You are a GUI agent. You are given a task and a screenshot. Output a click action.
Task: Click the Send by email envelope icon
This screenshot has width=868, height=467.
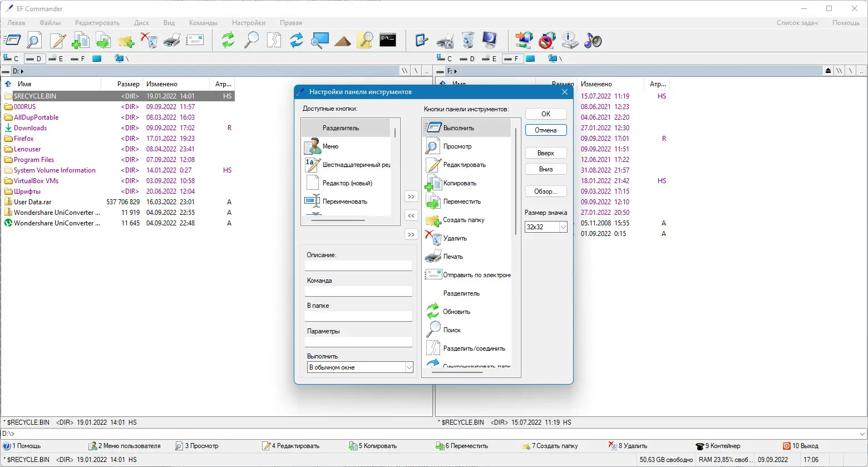(195, 40)
